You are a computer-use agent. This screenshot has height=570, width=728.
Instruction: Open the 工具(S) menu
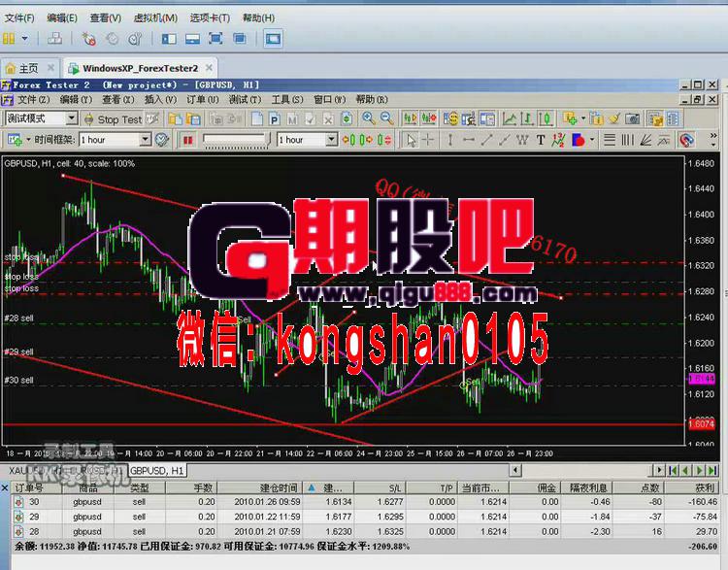287,99
